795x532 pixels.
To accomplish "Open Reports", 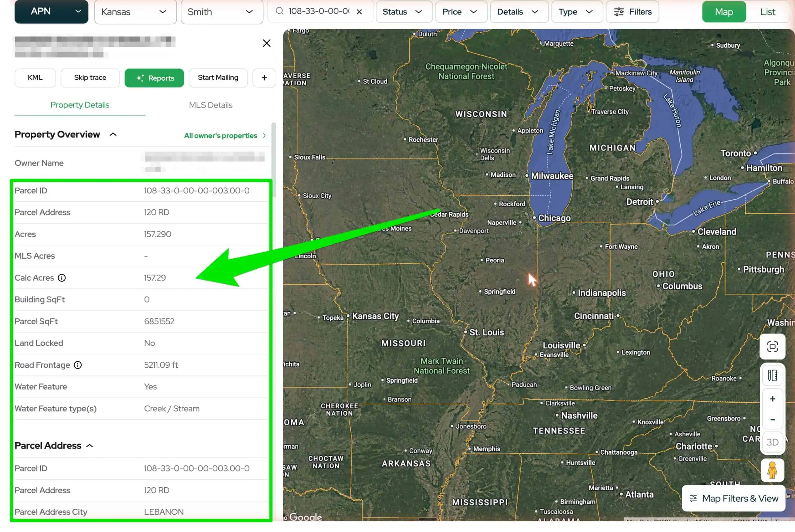I will [154, 78].
